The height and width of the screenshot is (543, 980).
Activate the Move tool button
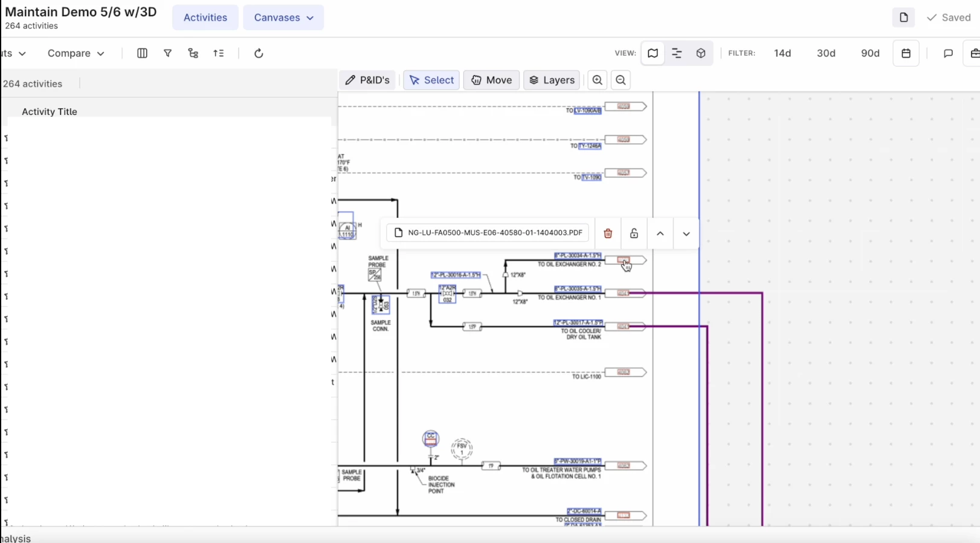click(x=491, y=80)
